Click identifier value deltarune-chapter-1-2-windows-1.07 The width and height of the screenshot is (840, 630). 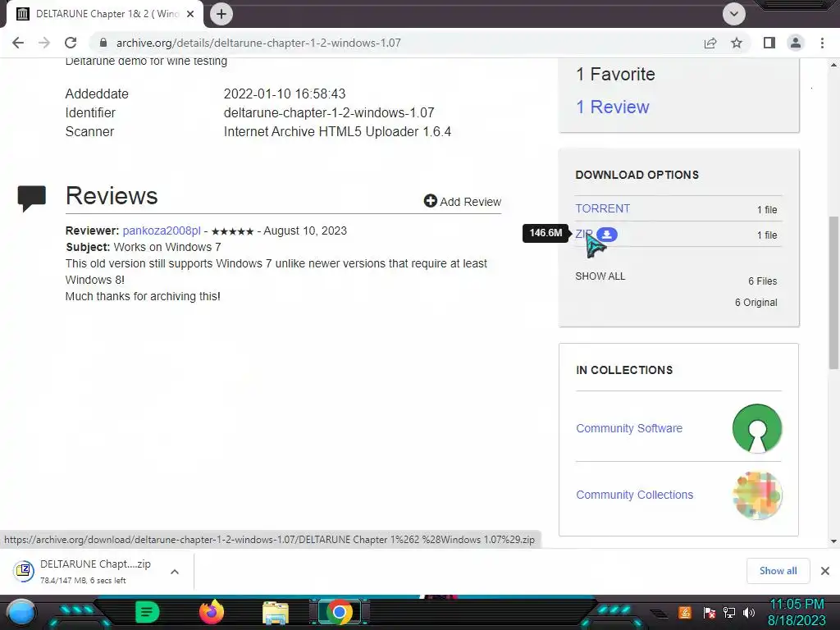[329, 112]
